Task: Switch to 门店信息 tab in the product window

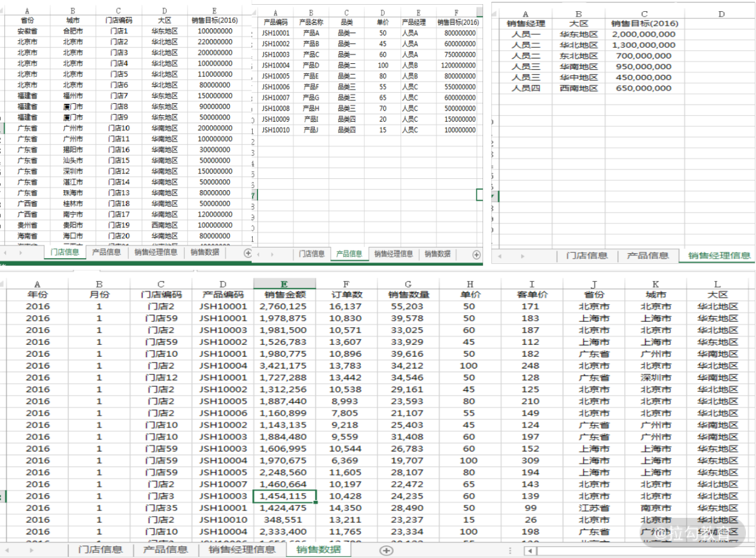Action: pos(312,254)
